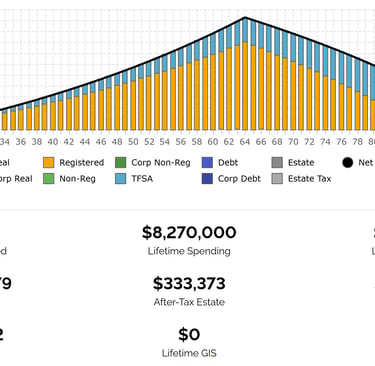
Task: Click the age 70 axis label
Action: 293,142
